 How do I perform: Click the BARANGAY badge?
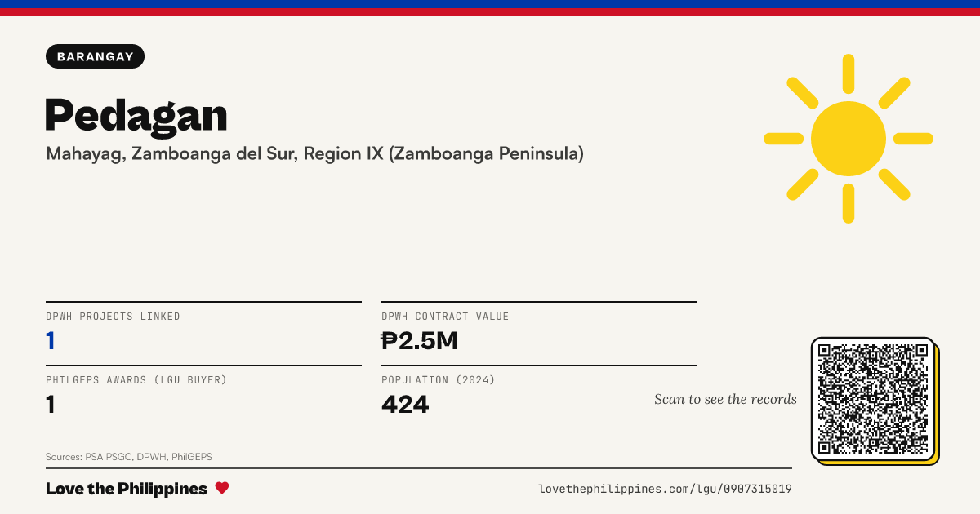point(96,56)
